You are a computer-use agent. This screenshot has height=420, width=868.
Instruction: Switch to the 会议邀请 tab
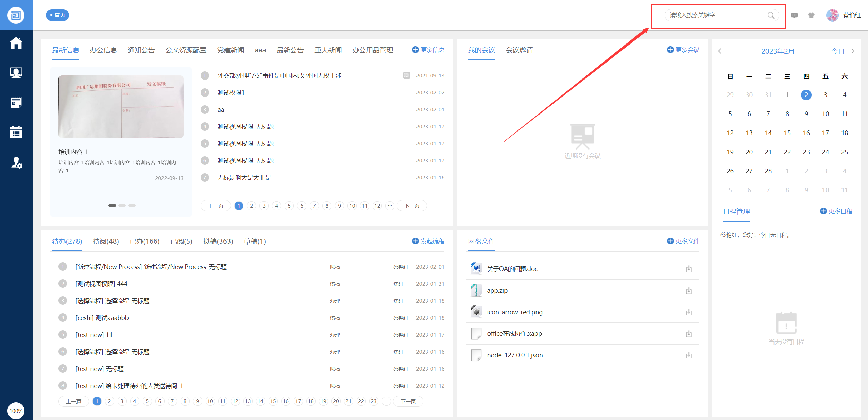pos(519,50)
